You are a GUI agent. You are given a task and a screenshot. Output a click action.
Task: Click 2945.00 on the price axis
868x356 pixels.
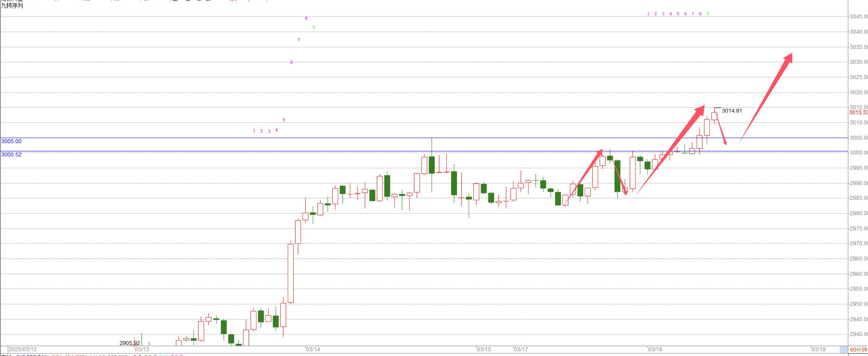(x=859, y=319)
